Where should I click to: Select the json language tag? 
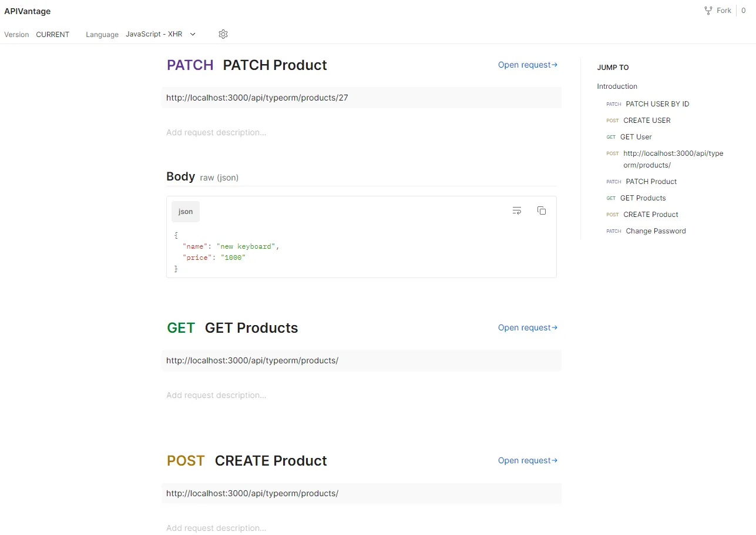click(186, 212)
